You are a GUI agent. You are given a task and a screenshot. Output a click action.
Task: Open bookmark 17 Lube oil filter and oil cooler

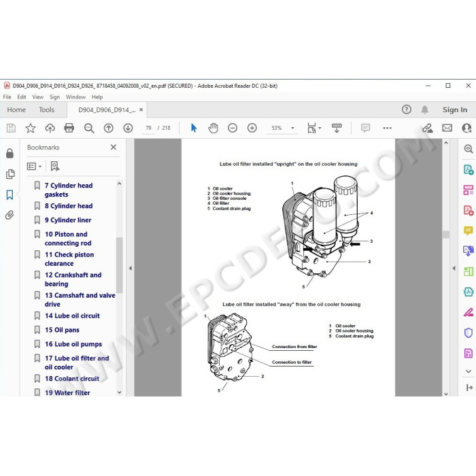(77, 362)
